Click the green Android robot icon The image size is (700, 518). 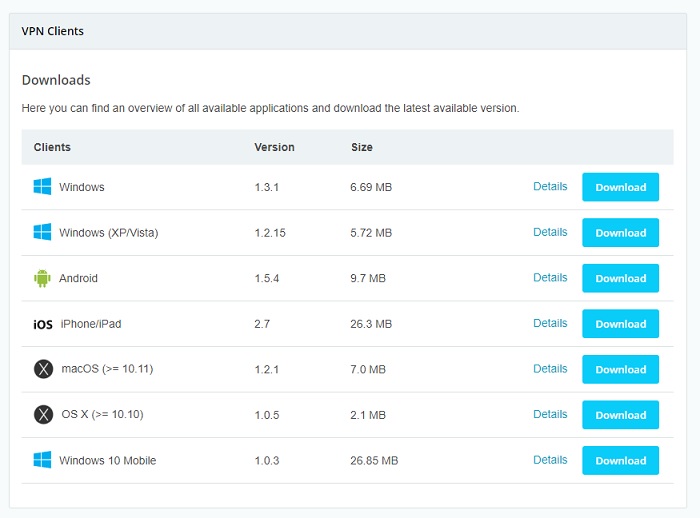42,278
